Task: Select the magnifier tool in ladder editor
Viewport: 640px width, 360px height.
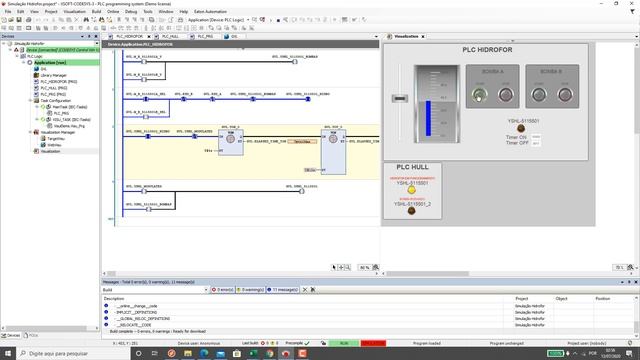Action: point(348,267)
